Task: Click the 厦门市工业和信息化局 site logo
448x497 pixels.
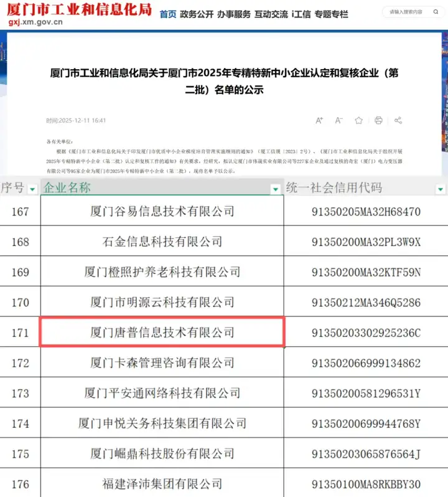Action: click(x=79, y=9)
